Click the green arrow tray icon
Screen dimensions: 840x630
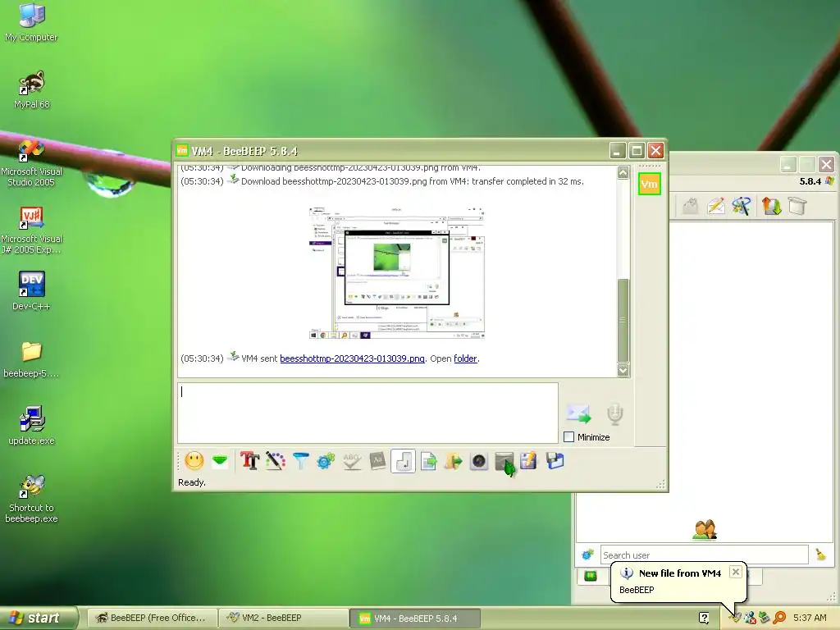(x=765, y=618)
